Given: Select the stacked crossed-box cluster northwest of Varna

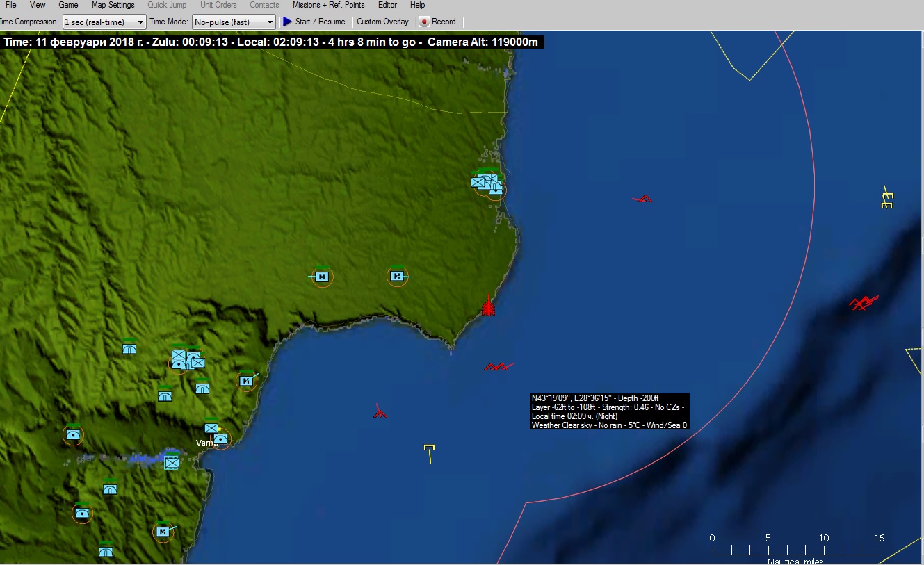Looking at the screenshot, I should click(x=188, y=359).
